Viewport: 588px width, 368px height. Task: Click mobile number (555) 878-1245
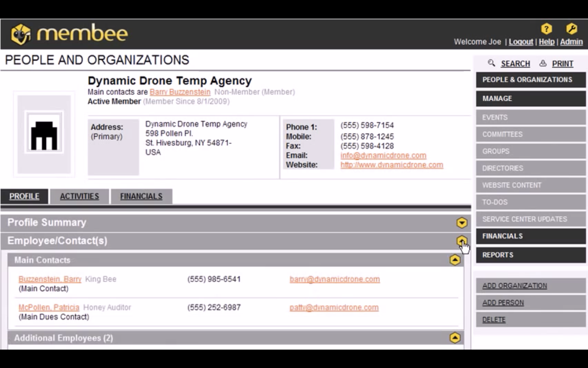point(367,137)
